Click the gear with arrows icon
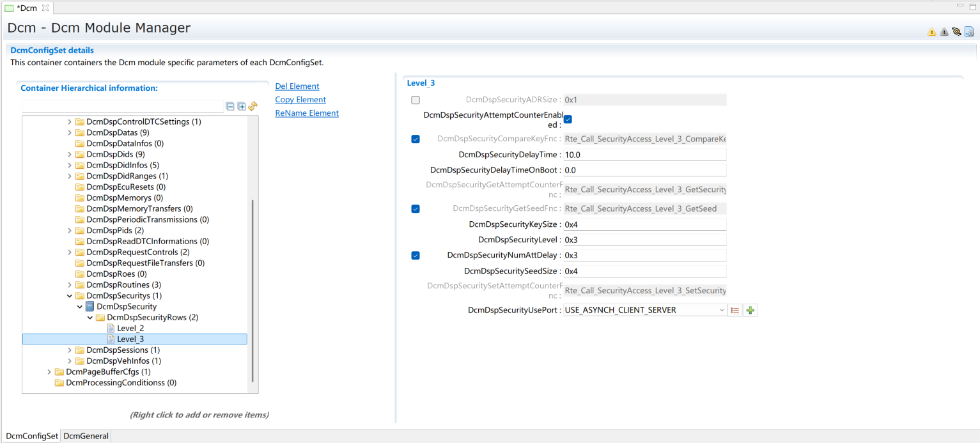980x443 pixels. 956,31
